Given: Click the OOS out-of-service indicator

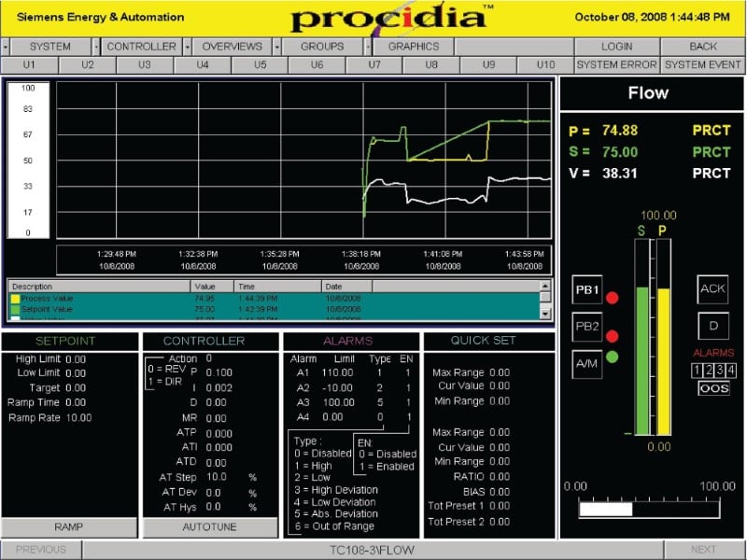Looking at the screenshot, I should (713, 388).
